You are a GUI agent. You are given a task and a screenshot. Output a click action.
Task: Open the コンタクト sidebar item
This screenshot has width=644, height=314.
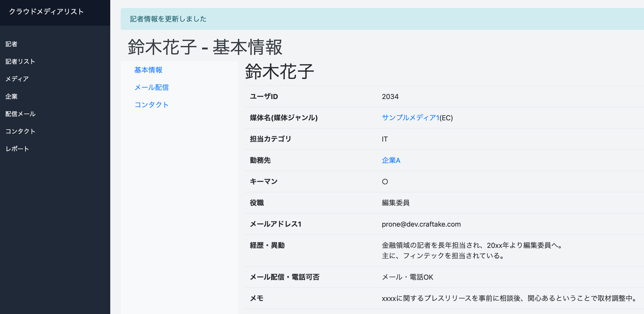(21, 131)
